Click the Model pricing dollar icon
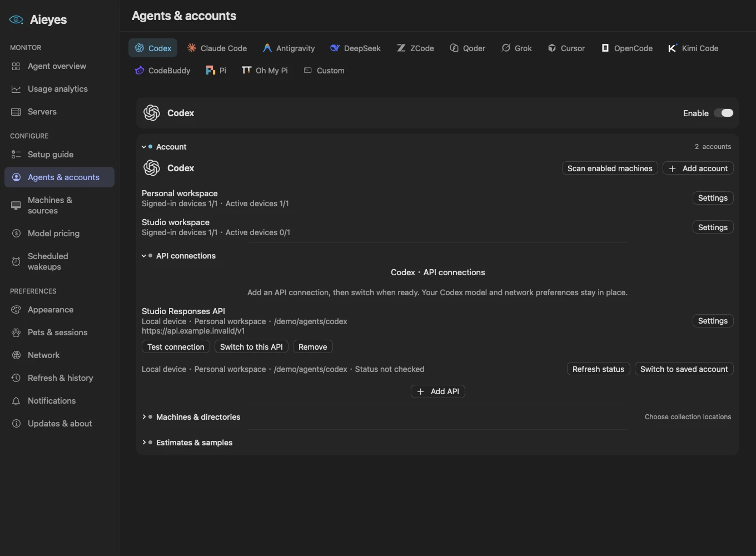 tap(16, 234)
